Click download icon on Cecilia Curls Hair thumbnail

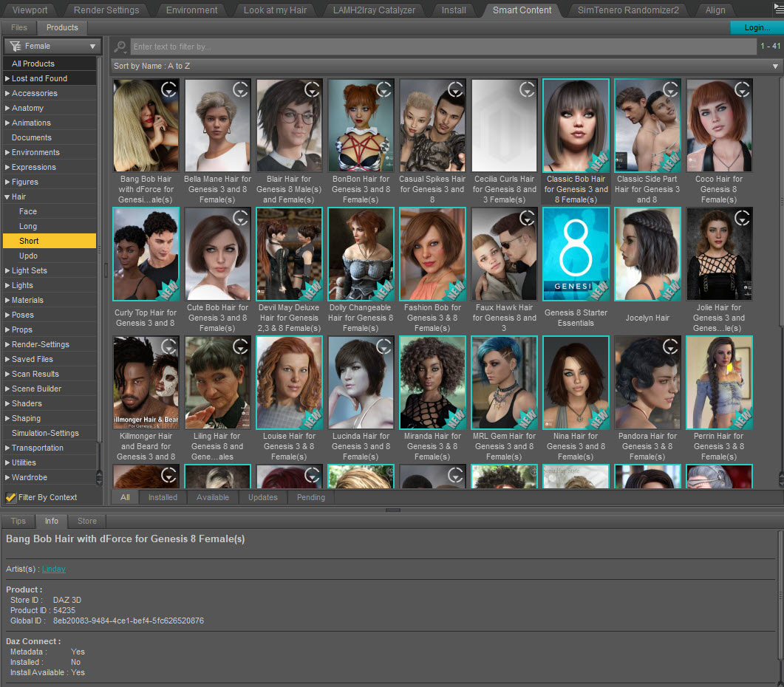click(527, 89)
